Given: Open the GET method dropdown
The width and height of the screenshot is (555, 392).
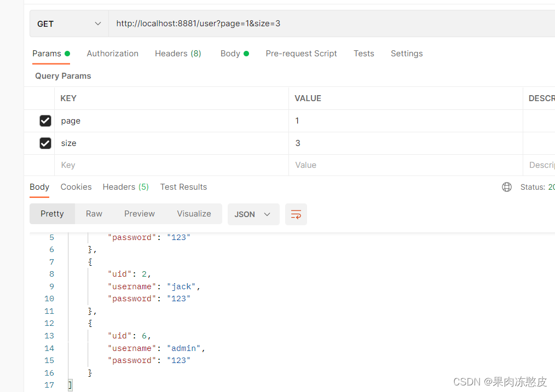Looking at the screenshot, I should 69,24.
